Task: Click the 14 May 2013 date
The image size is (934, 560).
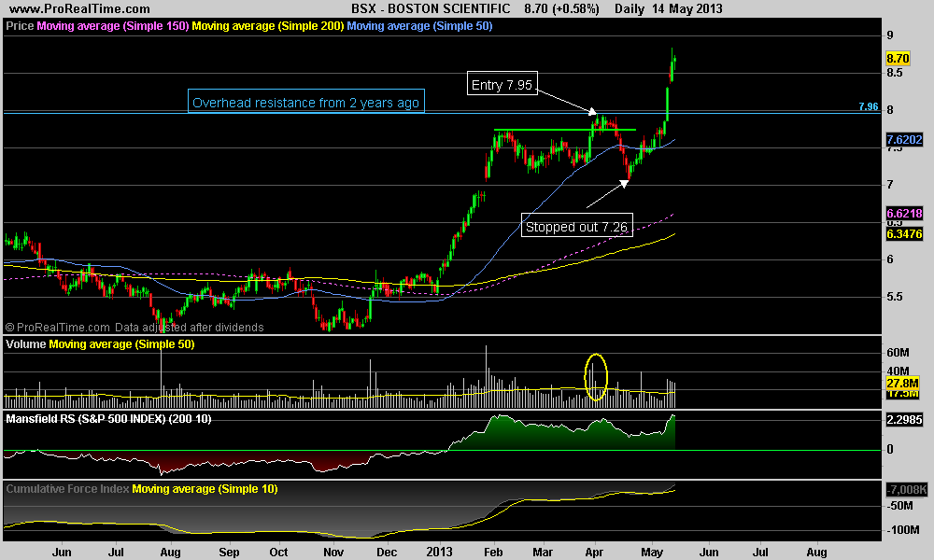Action: tap(687, 9)
